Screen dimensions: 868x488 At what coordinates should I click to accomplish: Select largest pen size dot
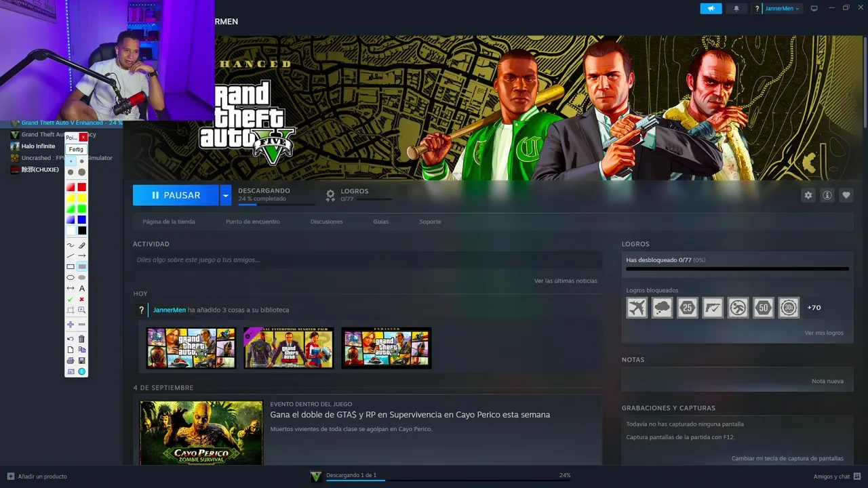coord(82,172)
